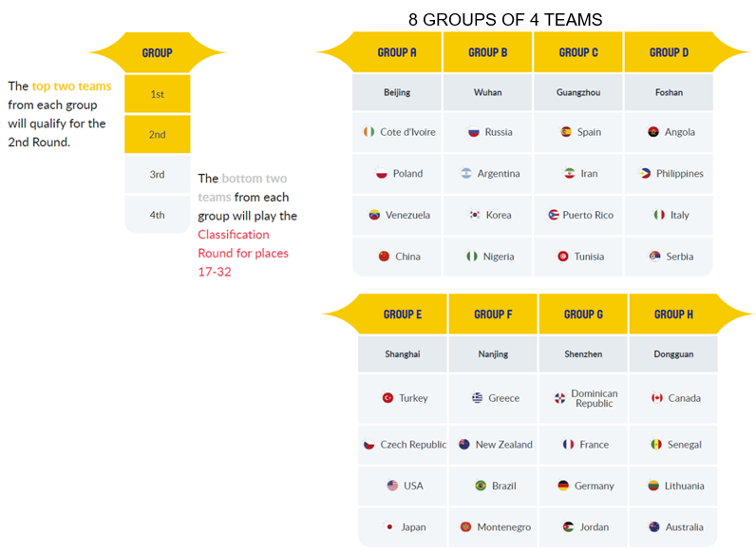Image resolution: width=756 pixels, height=554 pixels.
Task: Select the Brazil flag icon
Action: tap(481, 486)
